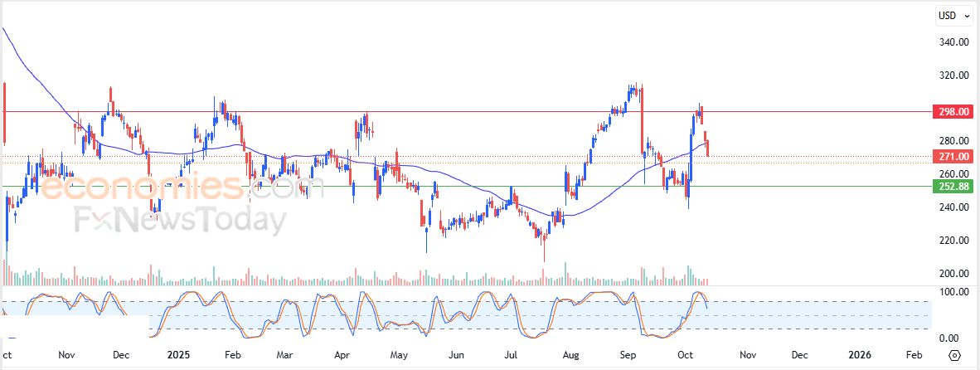The width and height of the screenshot is (980, 370).
Task: Click the latest red candlestick near 271
Action: tap(707, 148)
